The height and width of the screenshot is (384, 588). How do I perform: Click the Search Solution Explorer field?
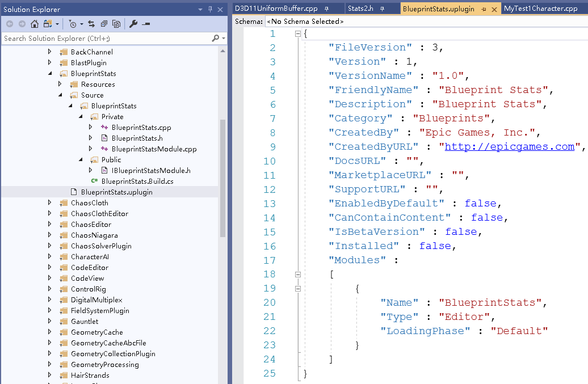[x=107, y=38]
